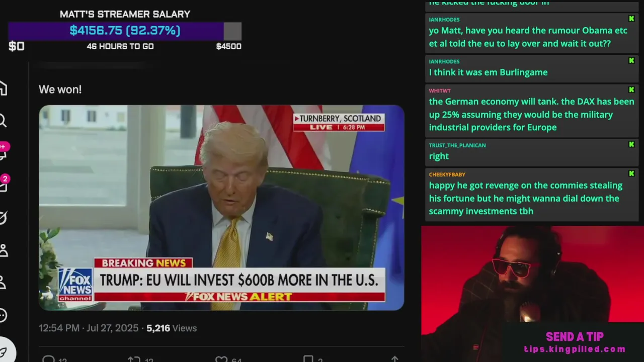Click the 12:54 PM Jul 27, 2025 timestamp
The height and width of the screenshot is (362, 644).
pyautogui.click(x=89, y=328)
